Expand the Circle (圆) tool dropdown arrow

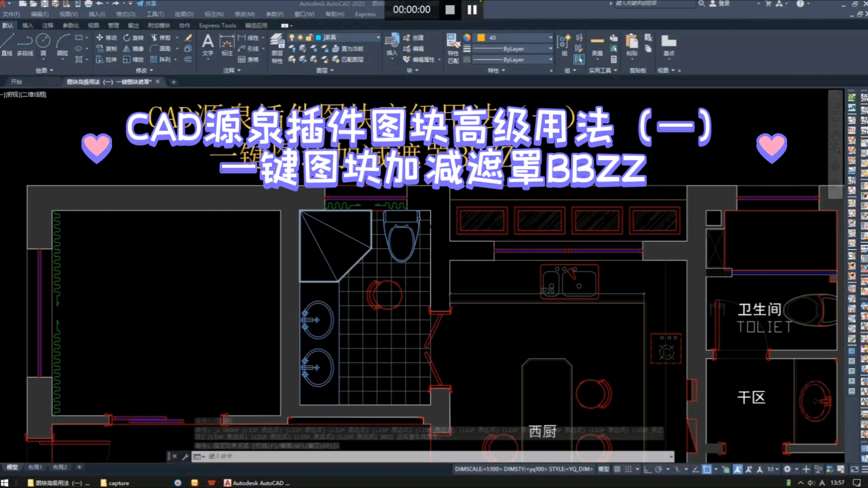point(44,60)
